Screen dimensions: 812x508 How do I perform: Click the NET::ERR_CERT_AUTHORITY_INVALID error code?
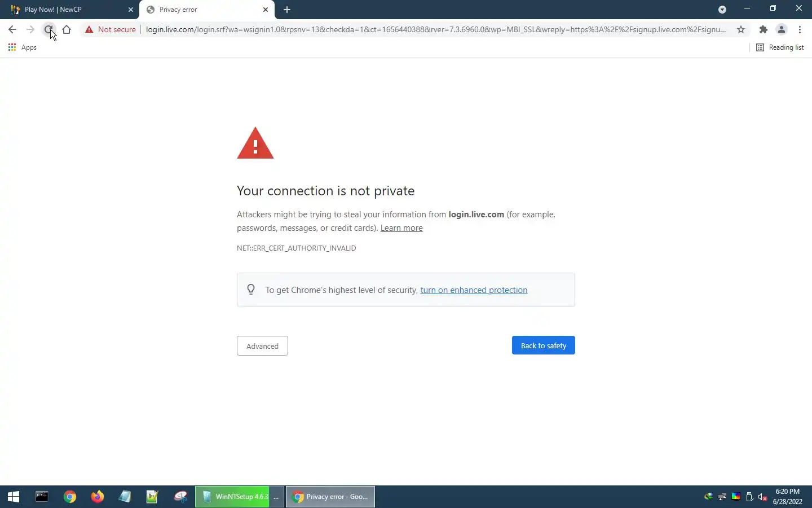pos(297,248)
